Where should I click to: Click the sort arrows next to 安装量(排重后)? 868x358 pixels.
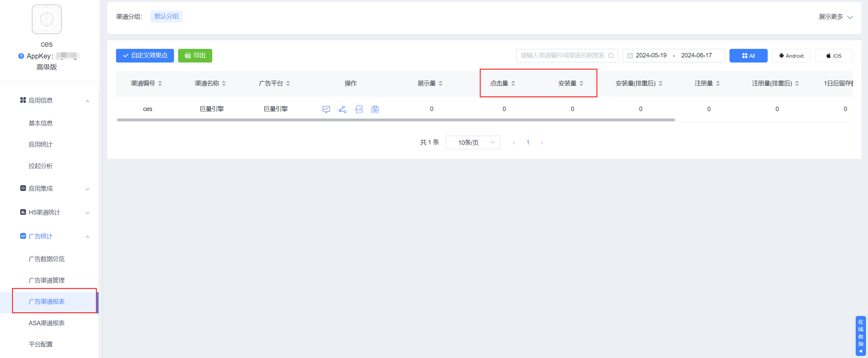point(661,83)
